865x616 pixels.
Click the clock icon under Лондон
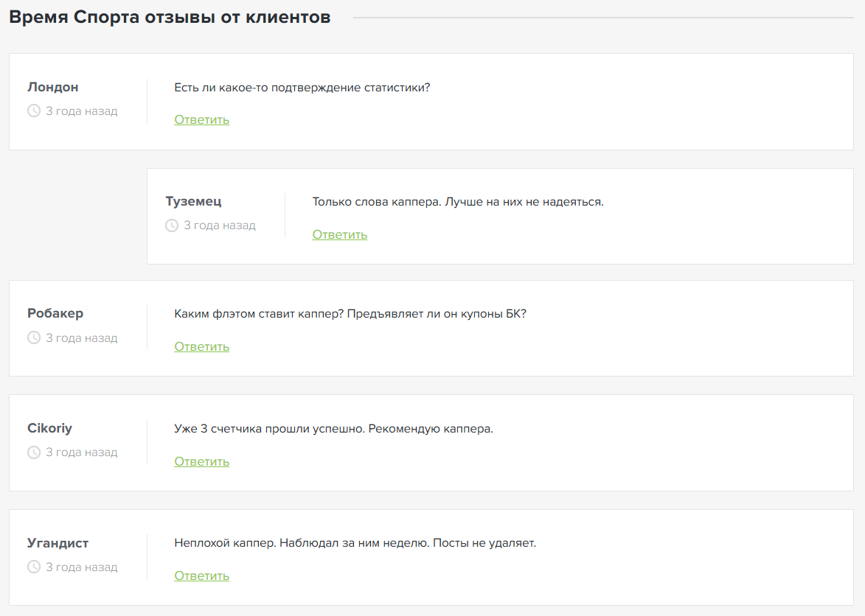pos(33,111)
